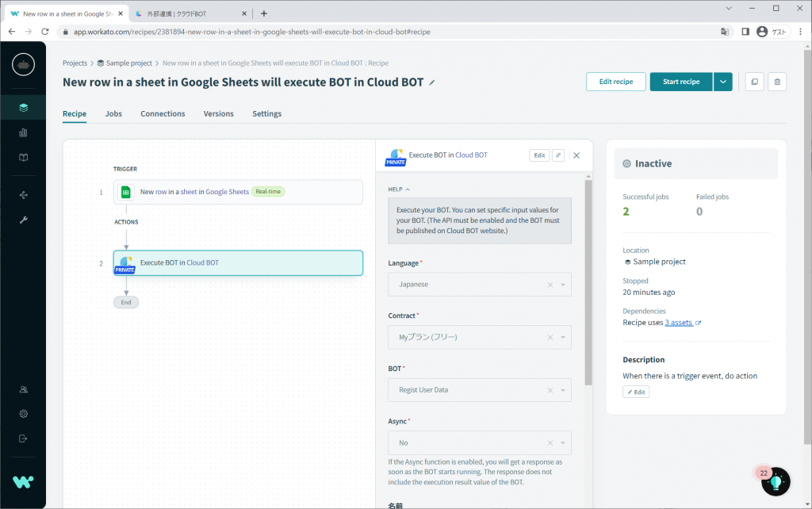Clear the BOT field value

tap(550, 390)
